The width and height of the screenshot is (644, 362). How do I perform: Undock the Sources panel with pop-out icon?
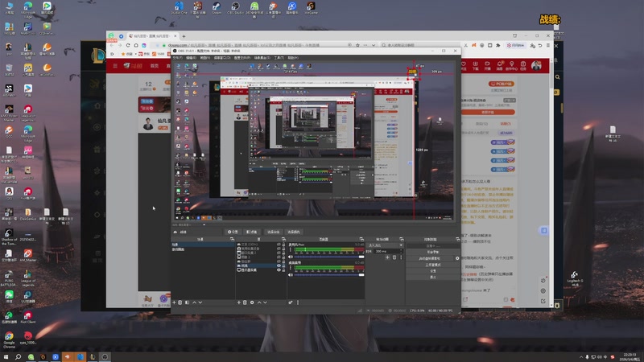(283, 239)
